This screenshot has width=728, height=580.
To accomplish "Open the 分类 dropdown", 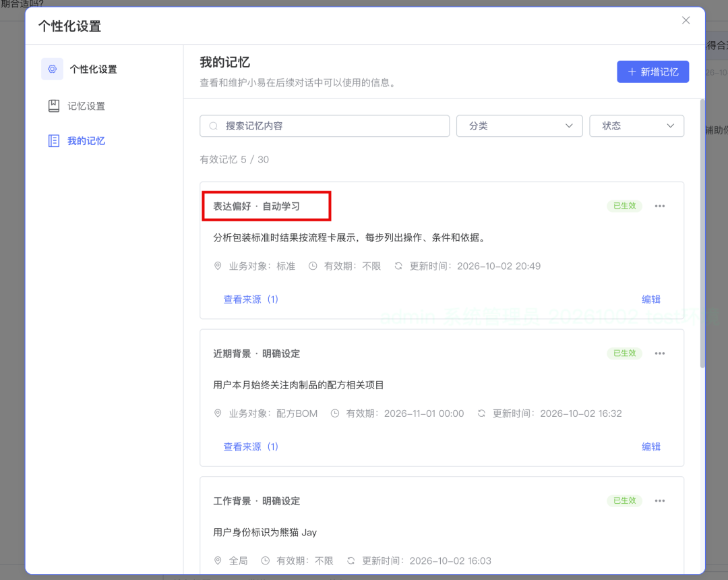I will [x=519, y=126].
